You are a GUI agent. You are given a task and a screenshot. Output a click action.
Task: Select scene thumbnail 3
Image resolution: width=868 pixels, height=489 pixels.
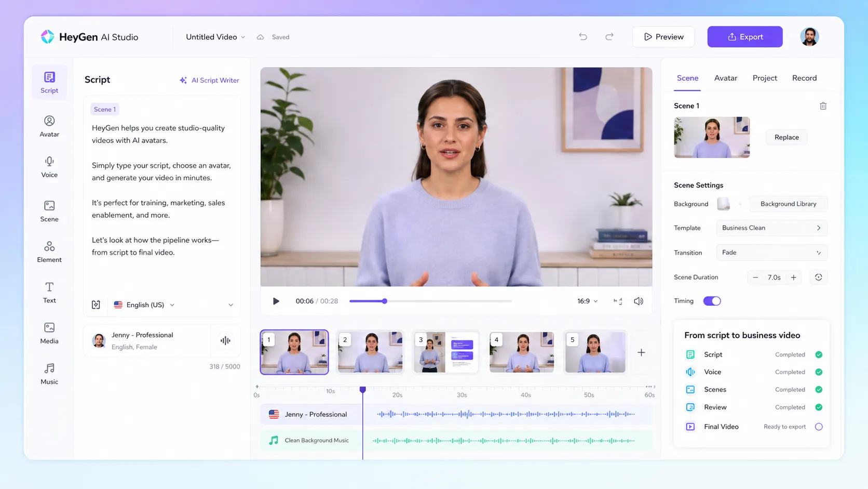[445, 352]
